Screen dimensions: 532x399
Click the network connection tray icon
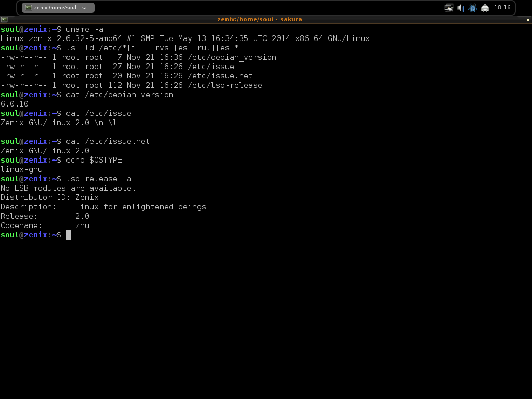448,7
